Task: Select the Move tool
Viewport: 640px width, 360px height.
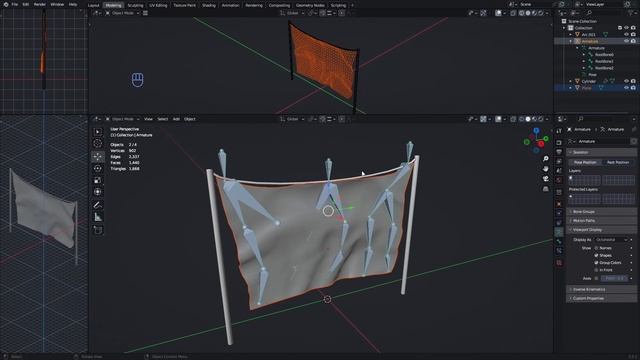Action: [x=98, y=156]
